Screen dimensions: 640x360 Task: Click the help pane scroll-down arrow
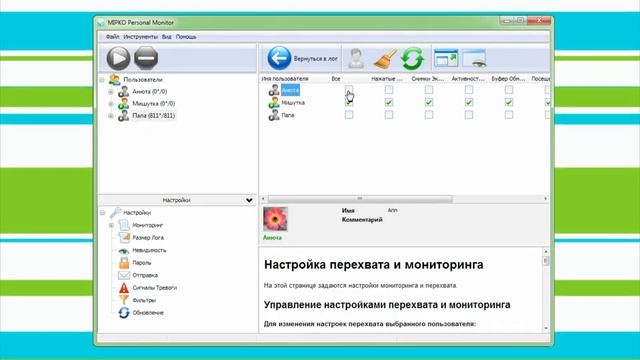(x=546, y=328)
